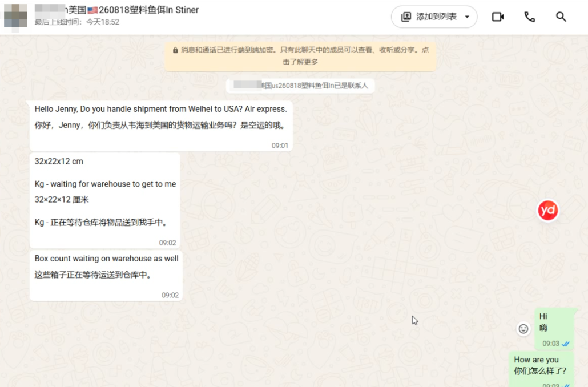The image size is (588, 387).
Task: Start a voice call with contact
Action: 530,17
